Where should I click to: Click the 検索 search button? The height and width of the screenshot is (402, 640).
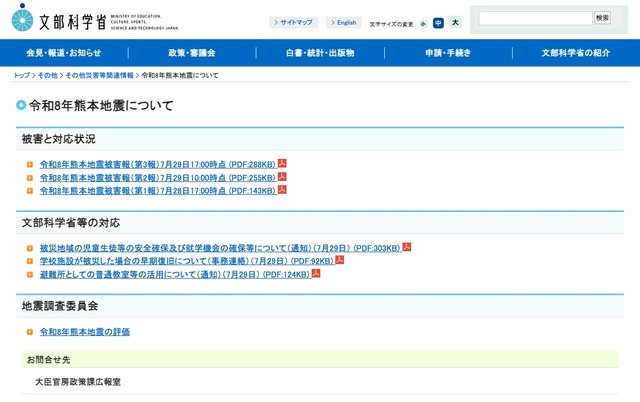602,18
